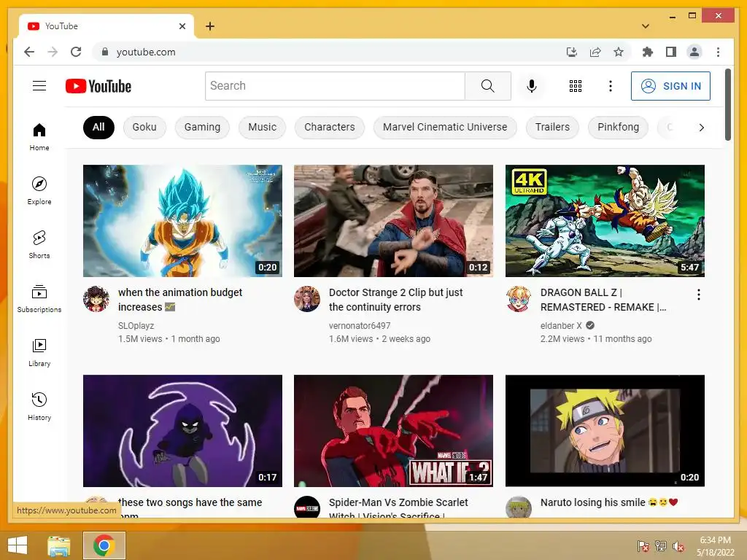Open Windows Start button

click(x=18, y=545)
